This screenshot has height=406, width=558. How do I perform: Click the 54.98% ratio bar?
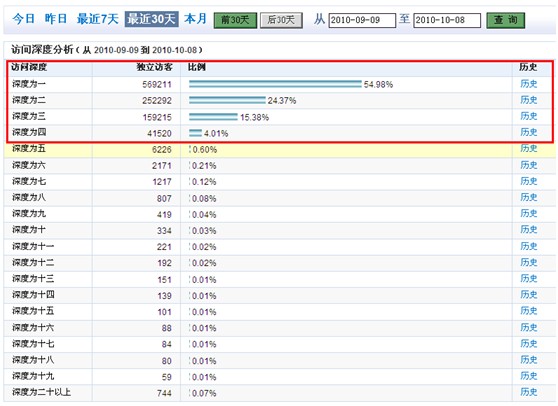click(x=275, y=84)
